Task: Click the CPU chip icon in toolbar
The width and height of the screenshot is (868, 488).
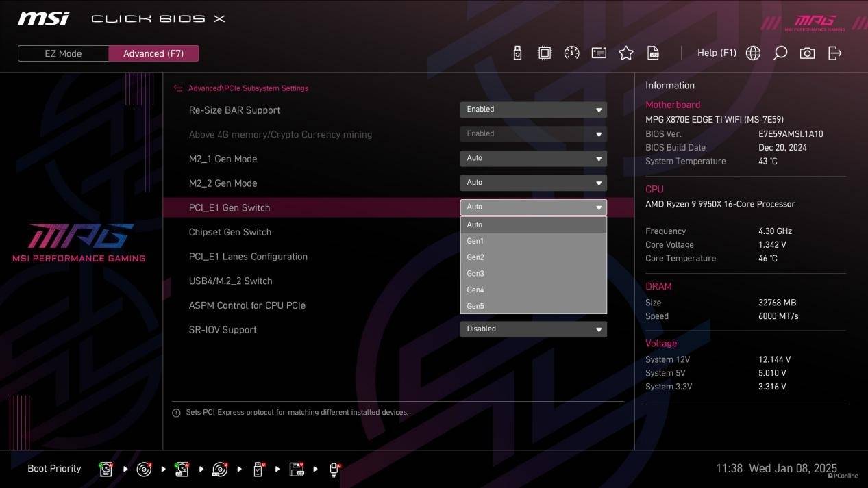Action: (545, 53)
